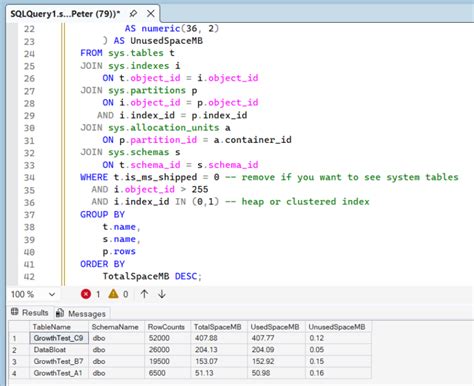The height and width of the screenshot is (386, 474).
Task: Click the TableName column header
Action: 59,327
